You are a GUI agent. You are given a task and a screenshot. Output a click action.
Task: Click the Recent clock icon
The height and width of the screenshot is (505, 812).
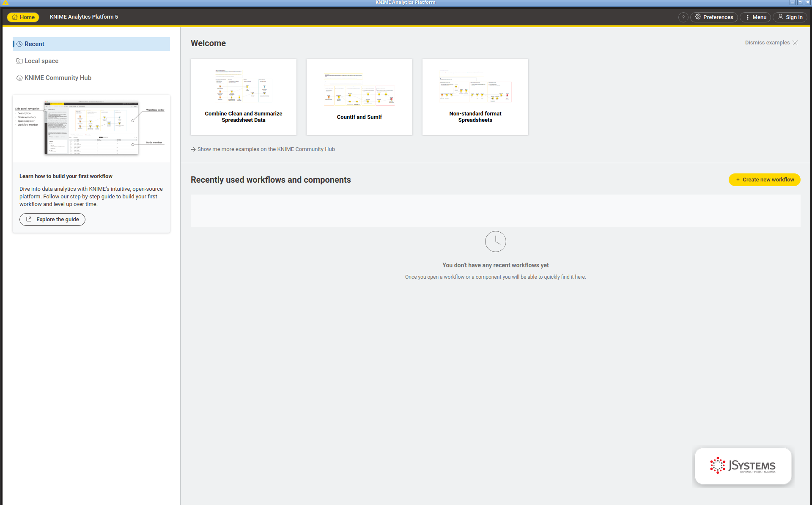(19, 44)
